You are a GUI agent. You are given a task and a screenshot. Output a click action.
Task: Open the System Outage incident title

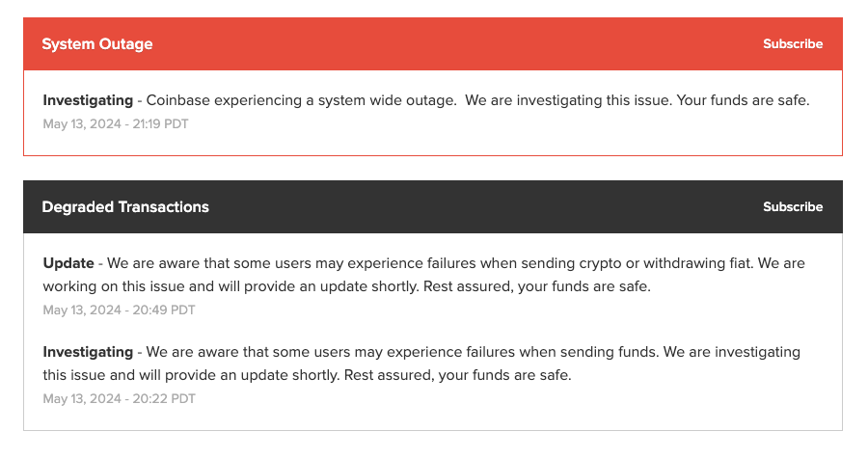pos(97,44)
